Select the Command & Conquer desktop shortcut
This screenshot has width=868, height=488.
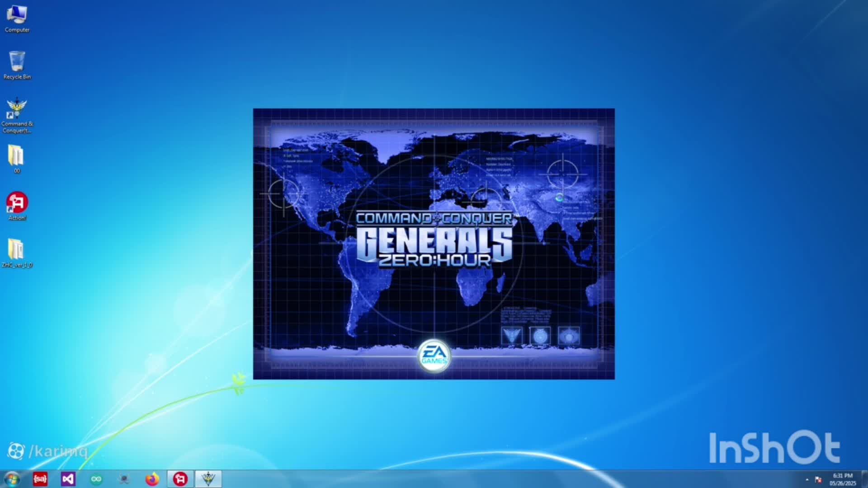[x=17, y=115]
